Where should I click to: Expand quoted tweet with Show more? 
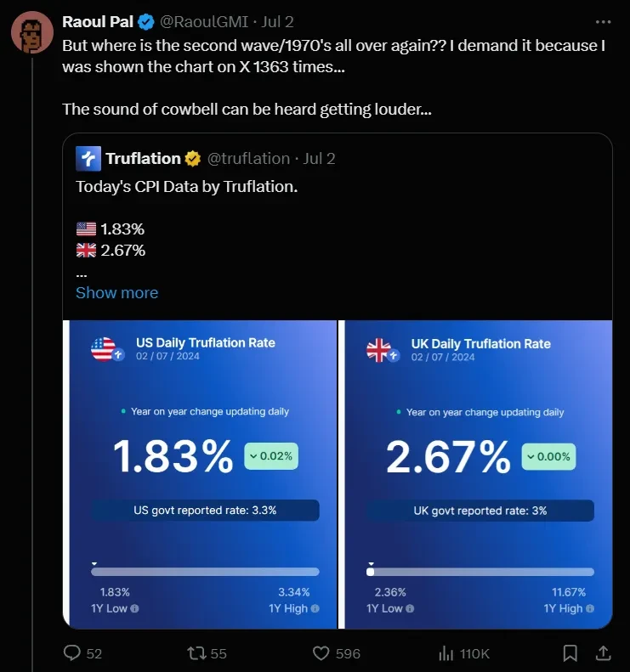pos(116,292)
